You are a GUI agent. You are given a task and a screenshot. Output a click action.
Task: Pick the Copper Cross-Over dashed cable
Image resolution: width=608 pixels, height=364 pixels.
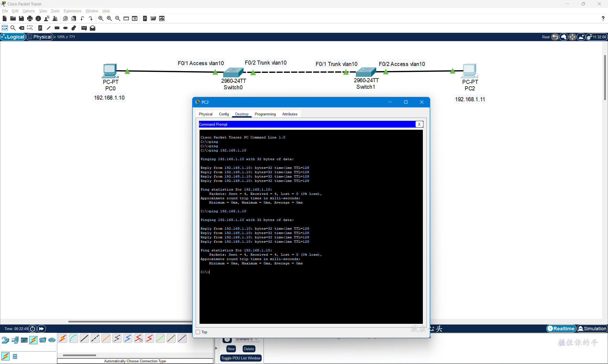(x=95, y=338)
